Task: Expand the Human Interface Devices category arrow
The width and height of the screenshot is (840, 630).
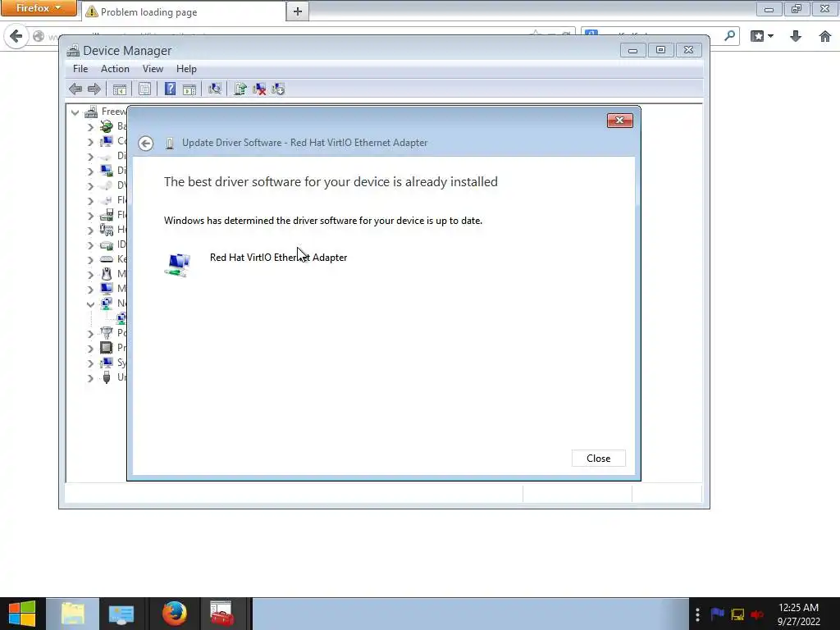Action: point(90,231)
